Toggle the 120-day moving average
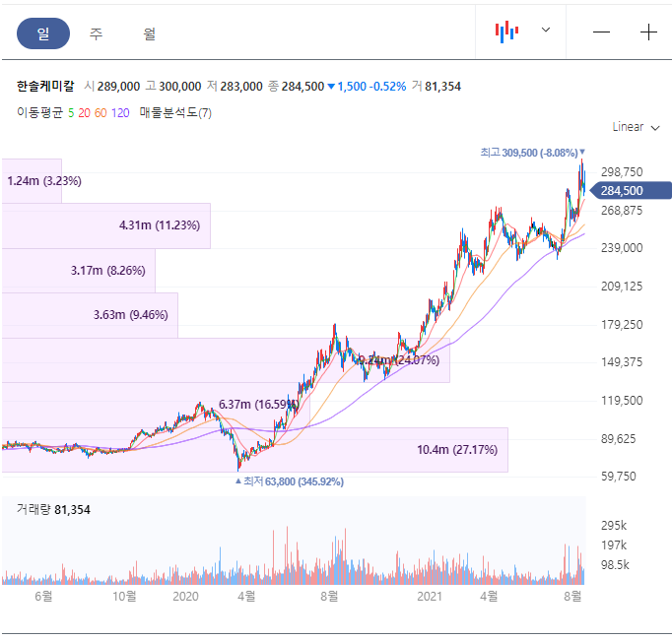The width and height of the screenshot is (672, 640). 120,113
